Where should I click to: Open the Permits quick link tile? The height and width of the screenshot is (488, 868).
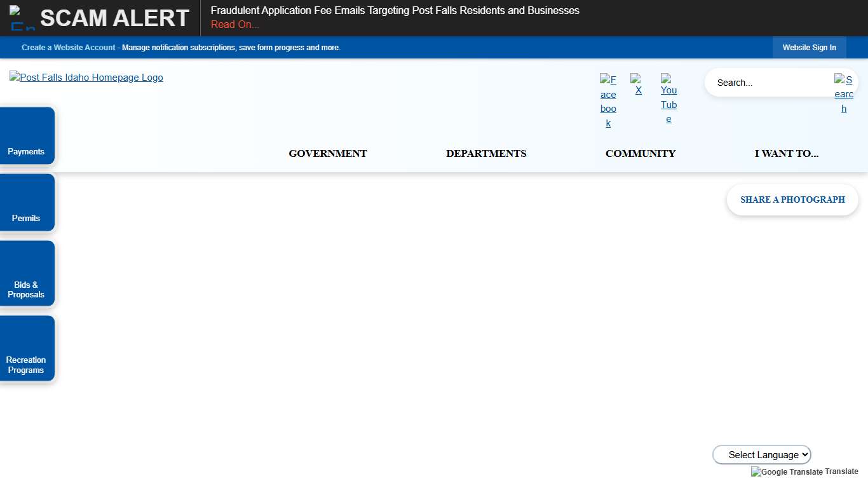point(27,203)
